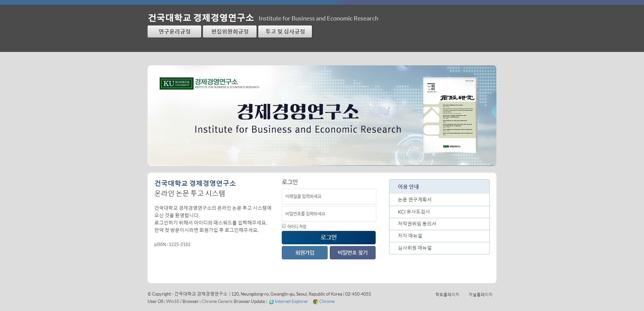
Task: Click the Internet Explorer icon in footer
Action: point(271,302)
